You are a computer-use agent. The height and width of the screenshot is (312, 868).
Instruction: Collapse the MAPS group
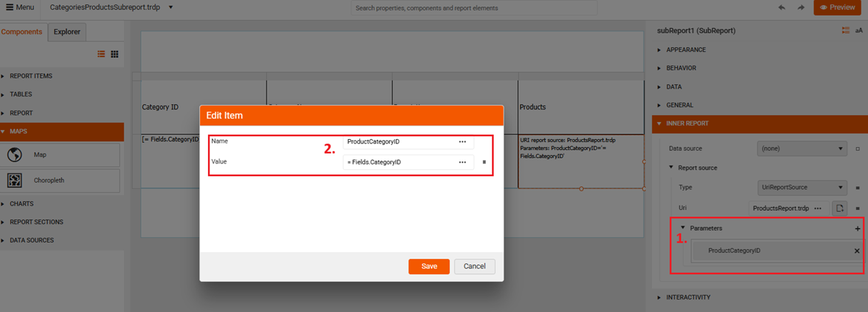click(61, 131)
